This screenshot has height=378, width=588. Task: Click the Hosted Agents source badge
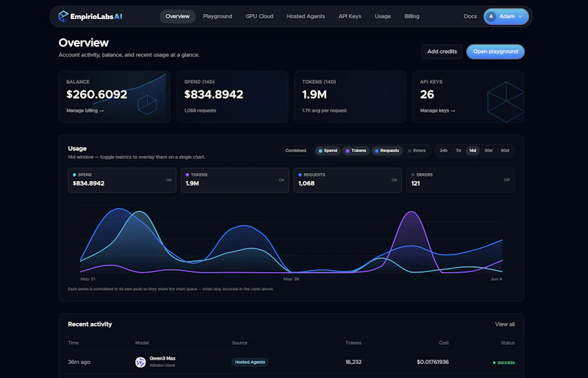(x=250, y=363)
